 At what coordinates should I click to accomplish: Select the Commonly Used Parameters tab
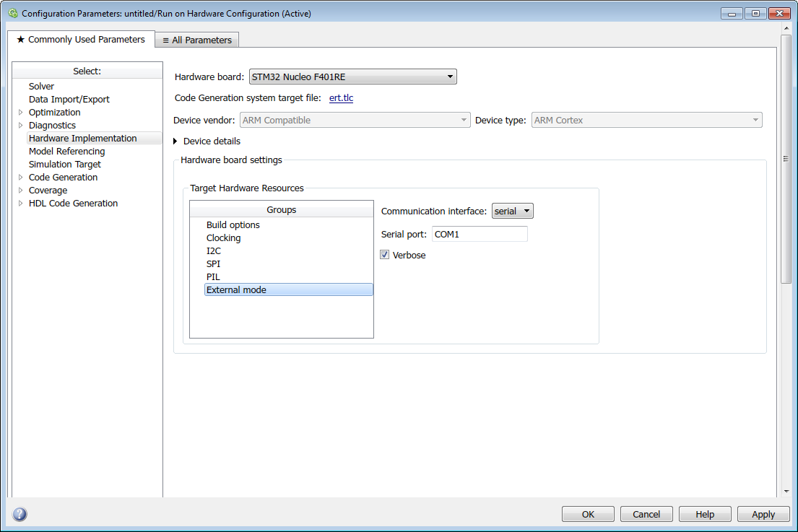point(81,40)
